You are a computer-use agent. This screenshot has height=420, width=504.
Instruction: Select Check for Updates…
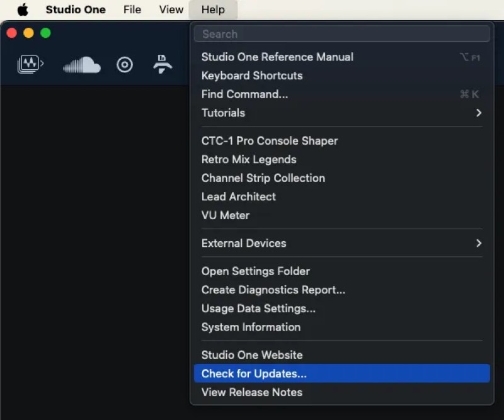click(x=342, y=373)
